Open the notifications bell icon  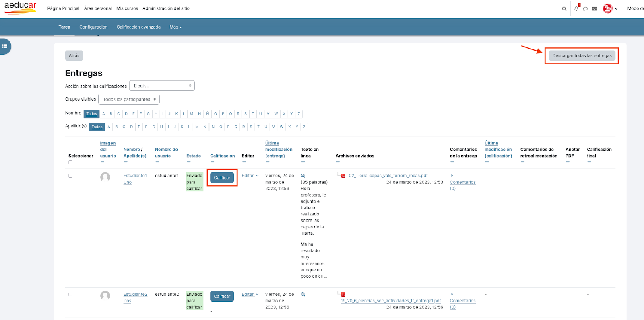(576, 8)
